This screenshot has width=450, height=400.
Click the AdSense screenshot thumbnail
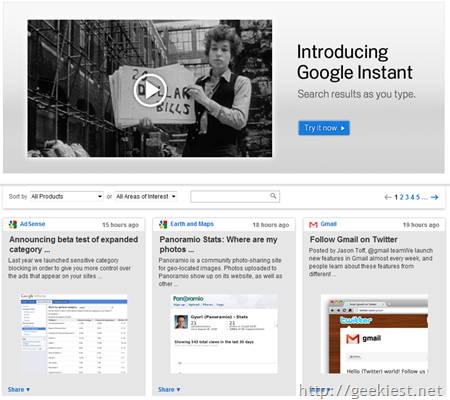click(x=74, y=334)
